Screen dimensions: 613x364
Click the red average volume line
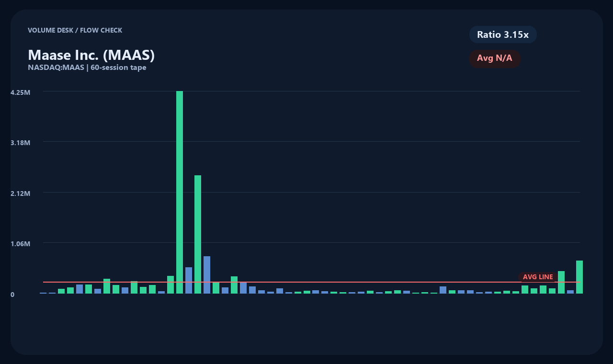tap(311, 282)
